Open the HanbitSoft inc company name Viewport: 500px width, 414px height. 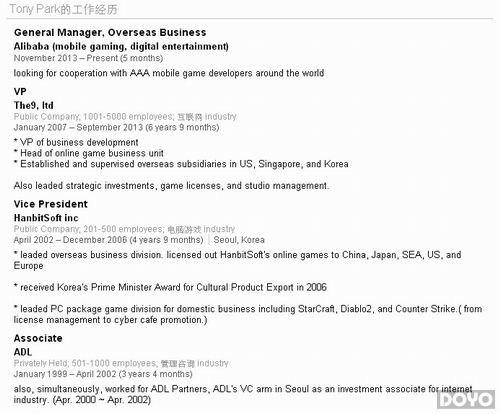(x=46, y=218)
